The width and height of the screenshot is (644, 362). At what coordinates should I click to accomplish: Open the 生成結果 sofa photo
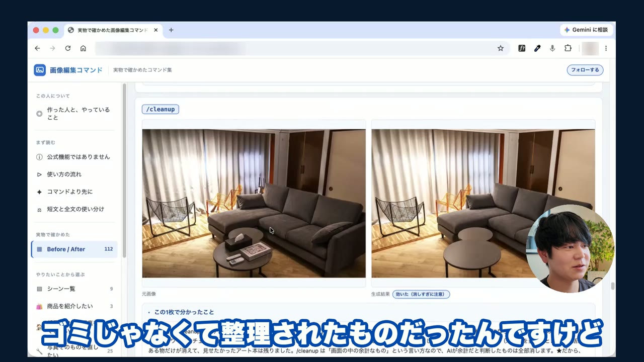(483, 204)
